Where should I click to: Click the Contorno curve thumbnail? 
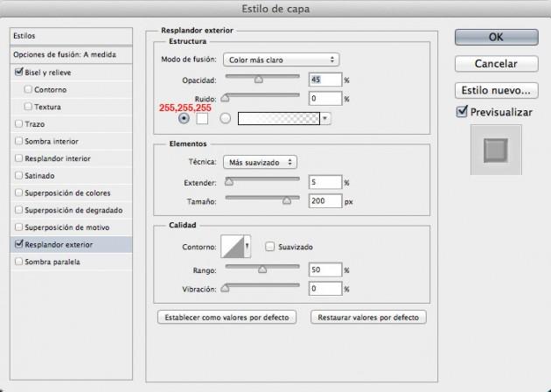tap(233, 247)
